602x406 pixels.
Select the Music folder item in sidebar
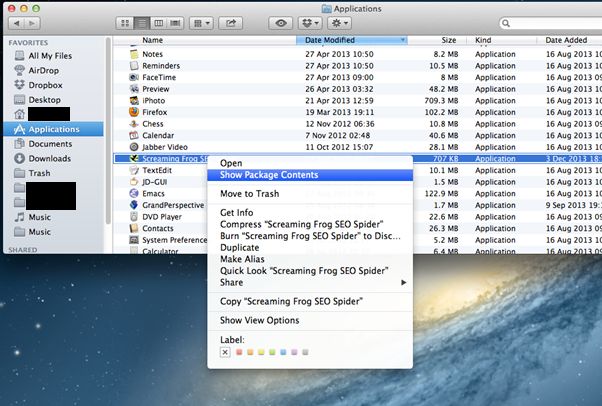tap(39, 232)
